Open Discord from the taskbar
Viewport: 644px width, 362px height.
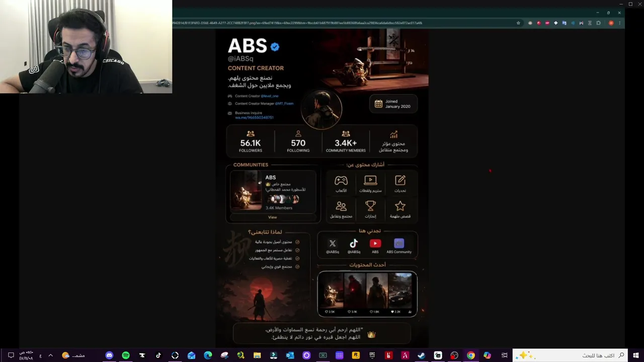coord(109,355)
